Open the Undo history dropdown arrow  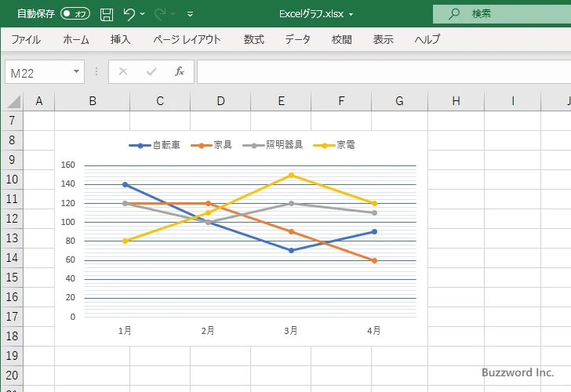(143, 14)
